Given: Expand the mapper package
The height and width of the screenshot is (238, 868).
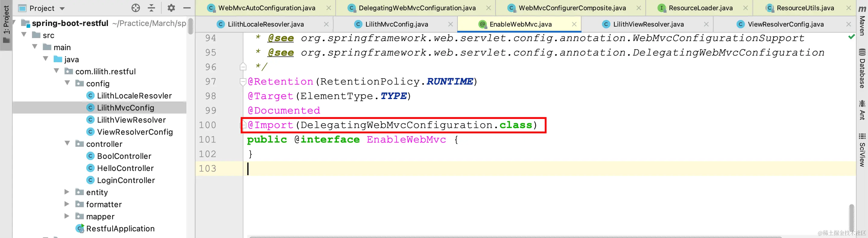Looking at the screenshot, I should pos(67,216).
